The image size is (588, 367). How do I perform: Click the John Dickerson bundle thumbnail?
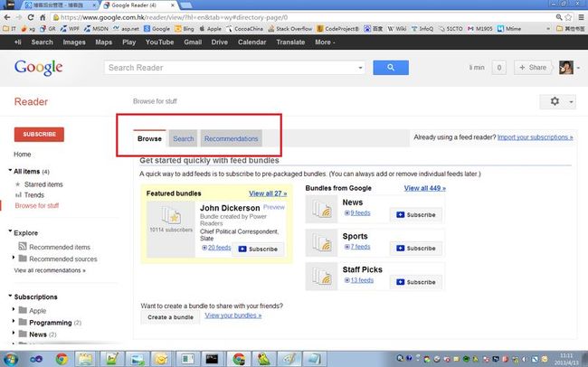pyautogui.click(x=171, y=230)
